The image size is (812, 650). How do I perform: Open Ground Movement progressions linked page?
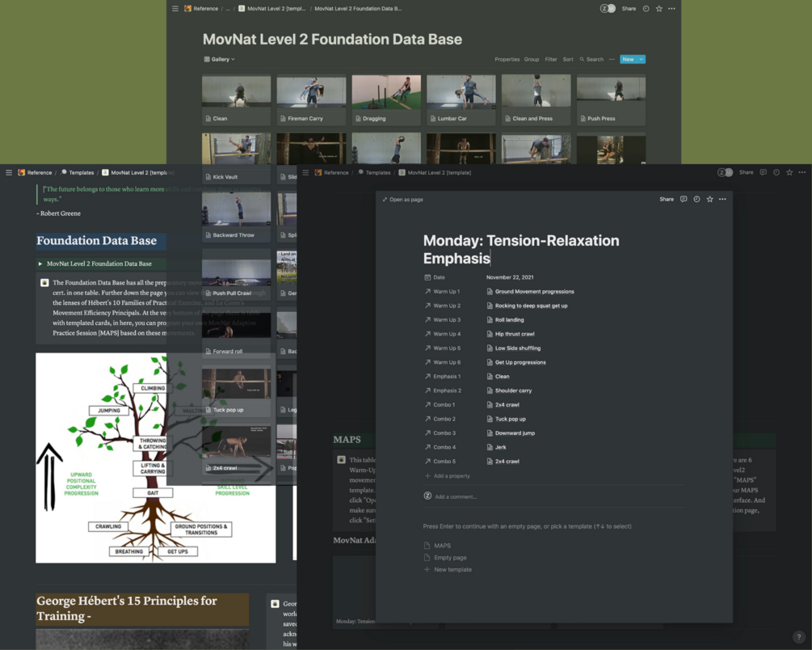(x=530, y=292)
